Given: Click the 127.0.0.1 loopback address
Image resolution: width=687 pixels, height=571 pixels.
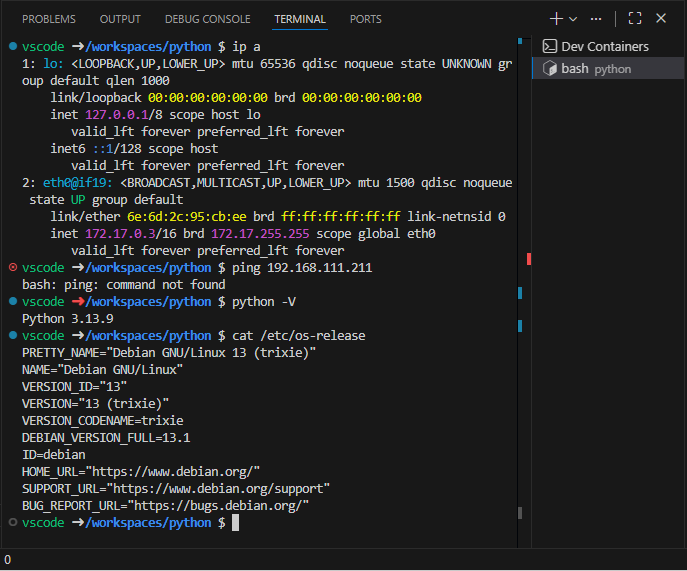Looking at the screenshot, I should 117,115.
